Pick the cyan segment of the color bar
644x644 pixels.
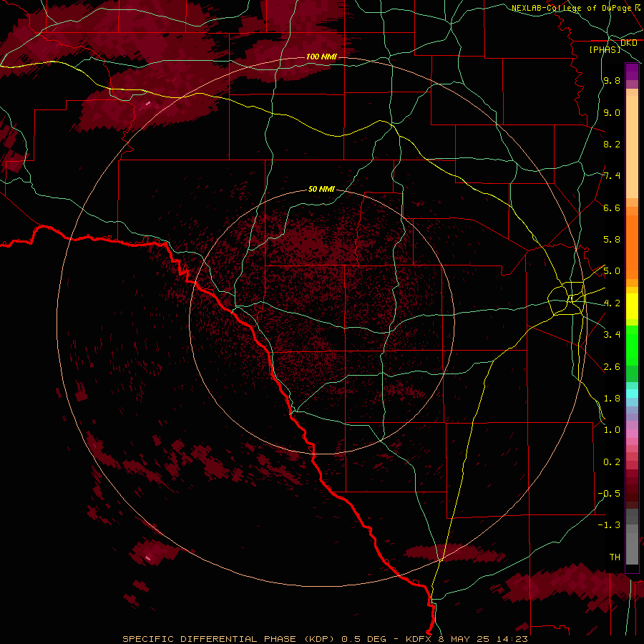point(632,394)
